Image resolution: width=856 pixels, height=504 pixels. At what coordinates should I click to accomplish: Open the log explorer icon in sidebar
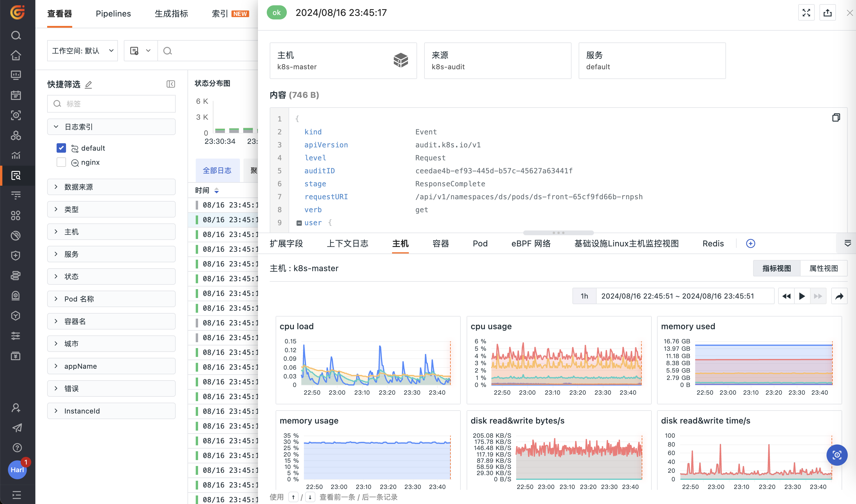(x=16, y=175)
